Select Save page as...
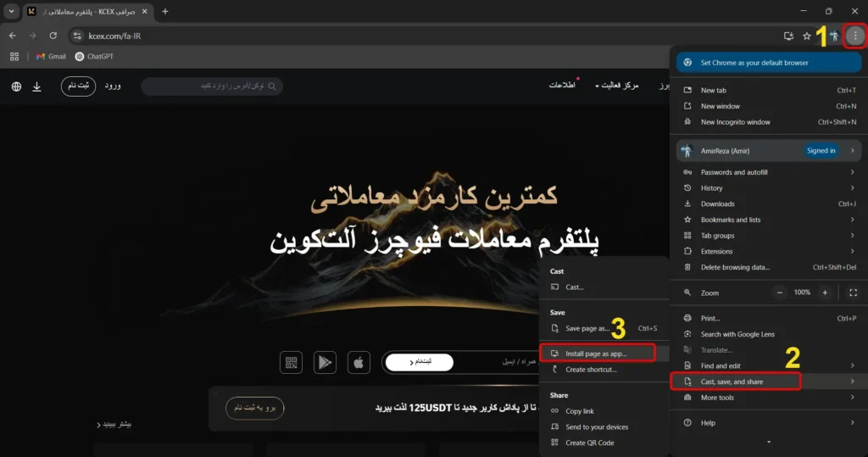868x457 pixels. pyautogui.click(x=604, y=328)
